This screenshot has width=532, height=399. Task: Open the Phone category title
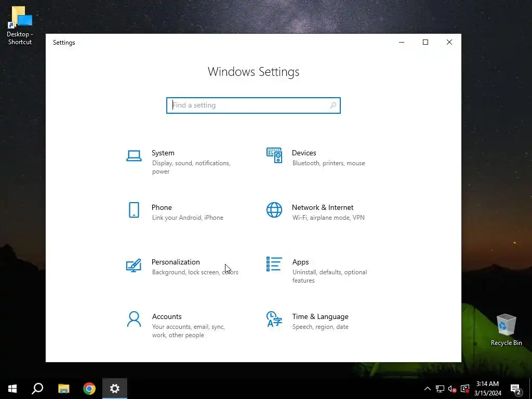click(x=162, y=207)
